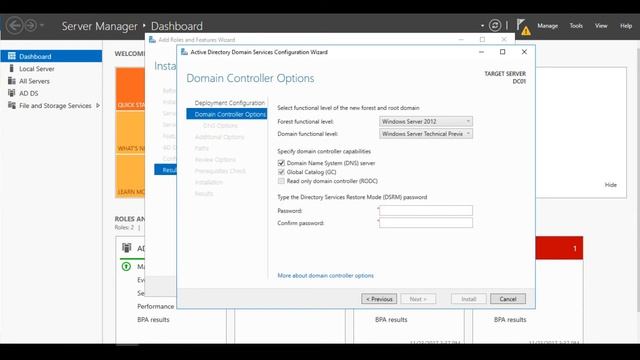Close the AD DS Configuration Wizard window

(x=524, y=52)
